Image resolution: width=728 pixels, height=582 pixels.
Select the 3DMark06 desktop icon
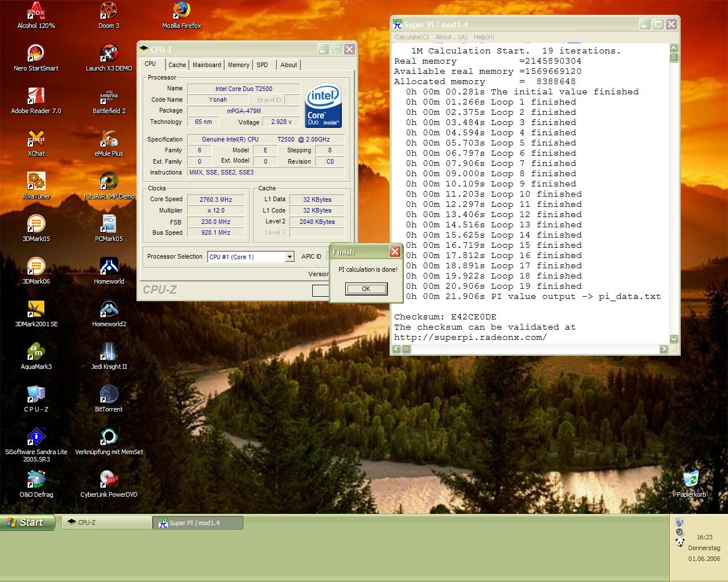pyautogui.click(x=36, y=267)
